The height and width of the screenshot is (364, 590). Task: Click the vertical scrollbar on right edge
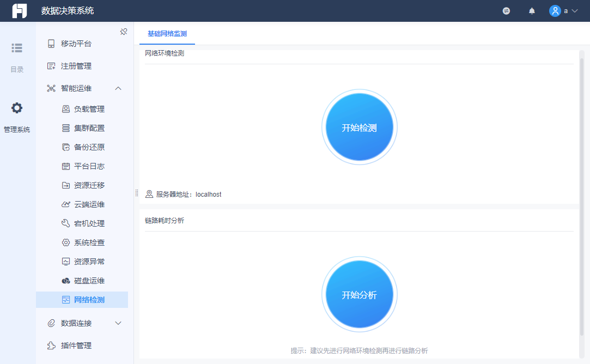581,197
